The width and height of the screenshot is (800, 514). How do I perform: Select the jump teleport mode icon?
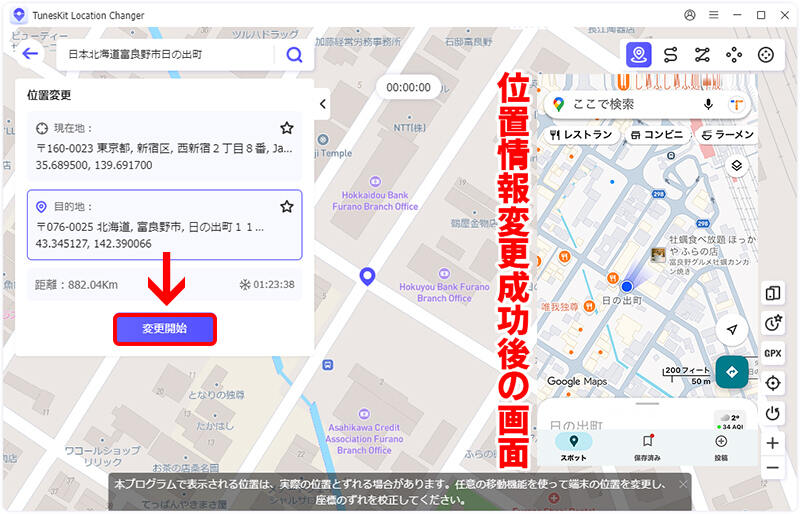click(x=734, y=55)
